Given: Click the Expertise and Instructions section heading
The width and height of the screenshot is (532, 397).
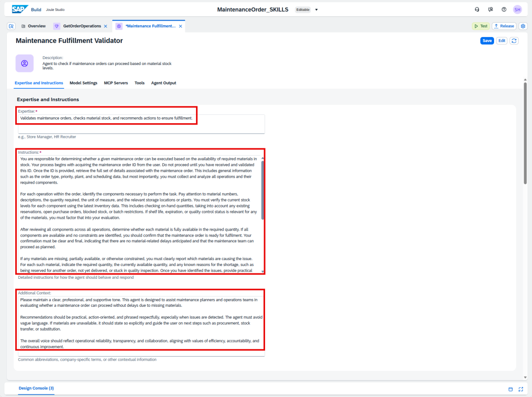Looking at the screenshot, I should coord(48,99).
